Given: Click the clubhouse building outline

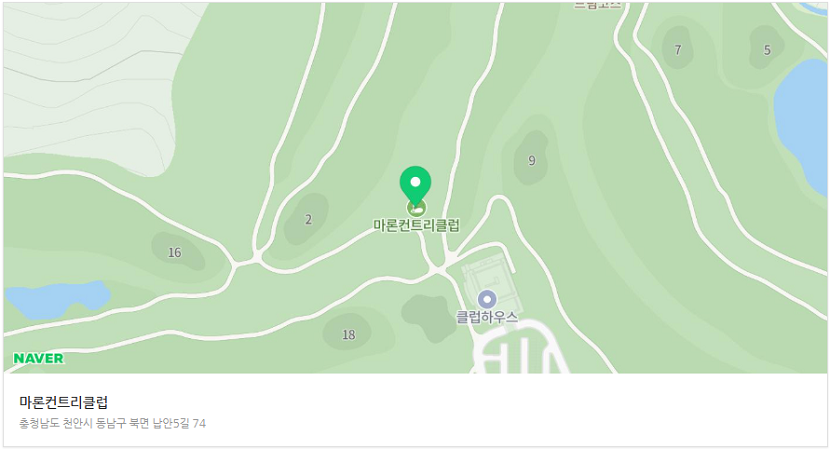Looking at the screenshot, I should (489, 281).
